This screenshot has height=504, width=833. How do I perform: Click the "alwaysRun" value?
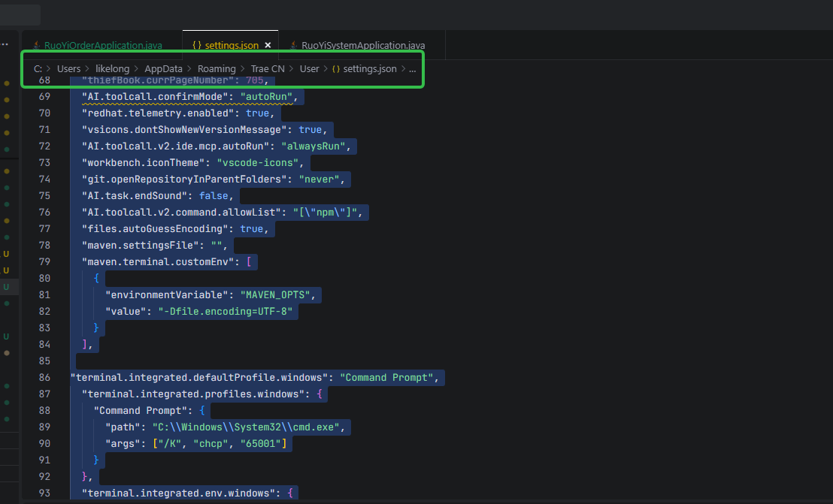click(x=313, y=146)
